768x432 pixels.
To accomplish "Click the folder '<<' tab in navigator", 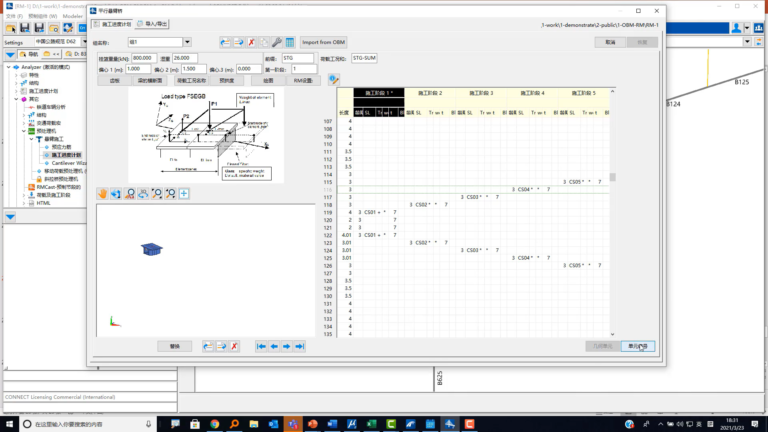I will click(x=51, y=54).
